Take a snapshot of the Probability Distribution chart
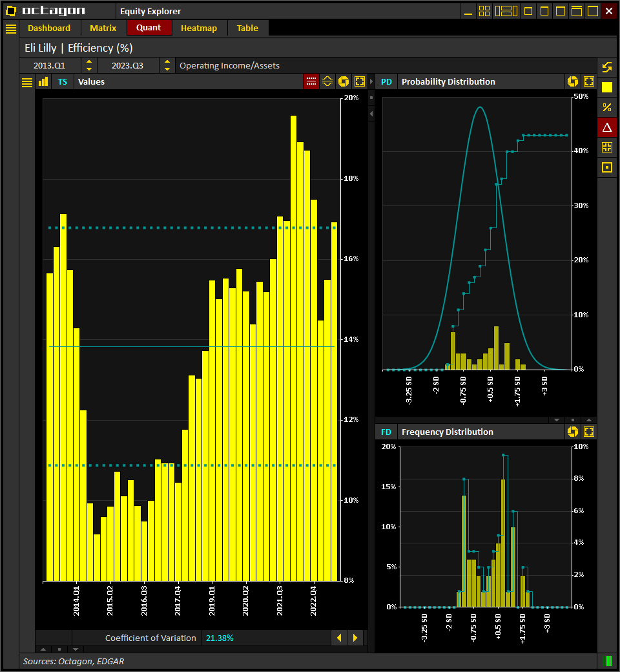 573,81
